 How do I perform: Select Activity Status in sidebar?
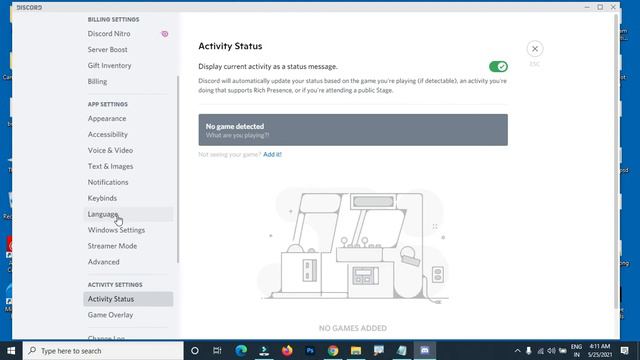[128, 299]
